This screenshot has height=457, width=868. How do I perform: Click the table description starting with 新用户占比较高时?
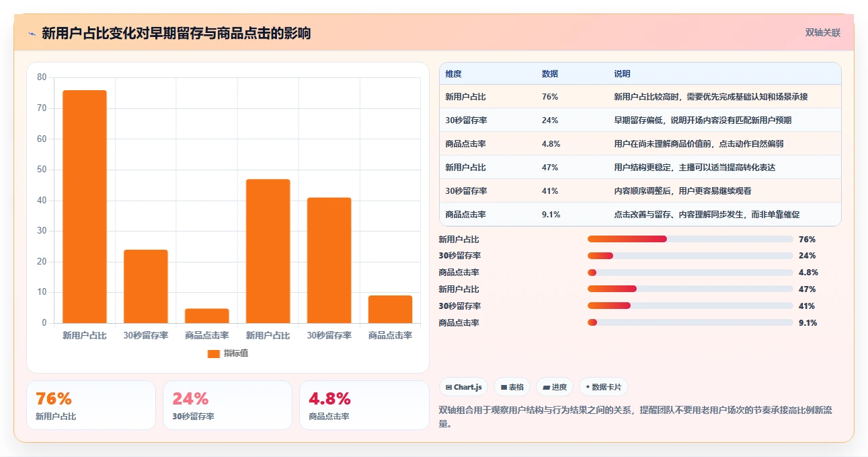[x=711, y=97]
